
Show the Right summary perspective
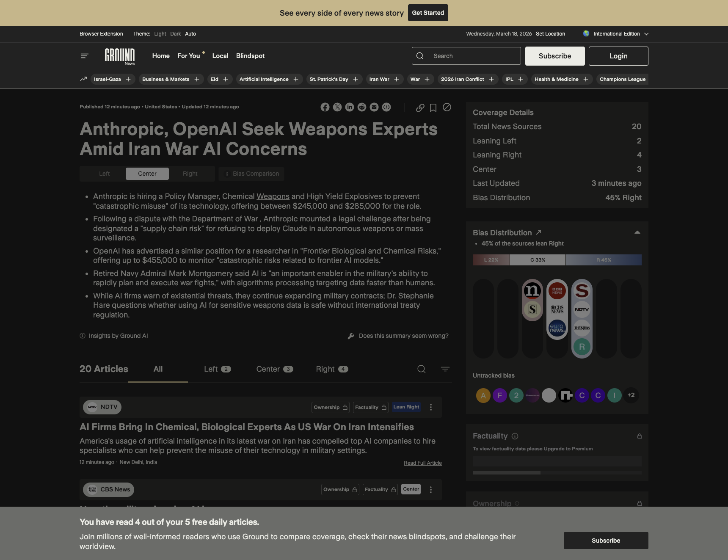tap(190, 174)
